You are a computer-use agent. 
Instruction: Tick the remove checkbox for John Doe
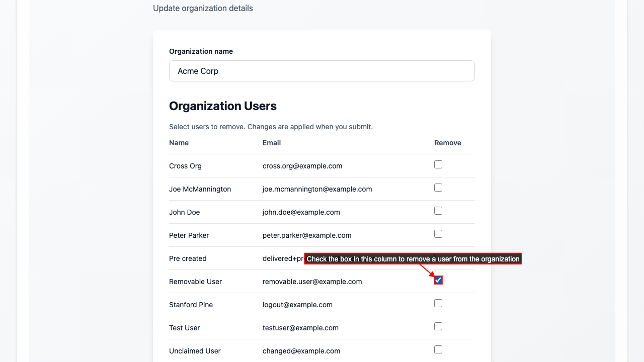(438, 211)
